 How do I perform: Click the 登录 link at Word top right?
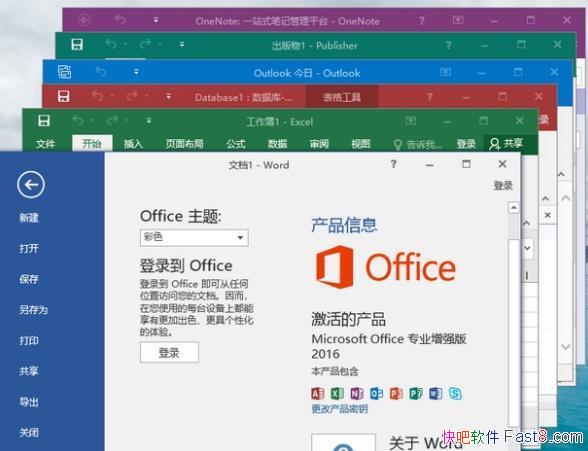503,185
